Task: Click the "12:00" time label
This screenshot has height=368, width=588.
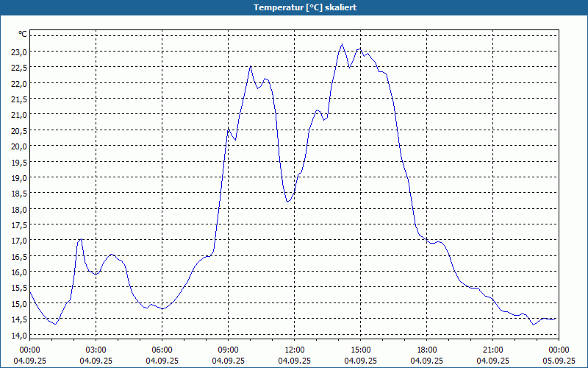Action: (x=295, y=350)
